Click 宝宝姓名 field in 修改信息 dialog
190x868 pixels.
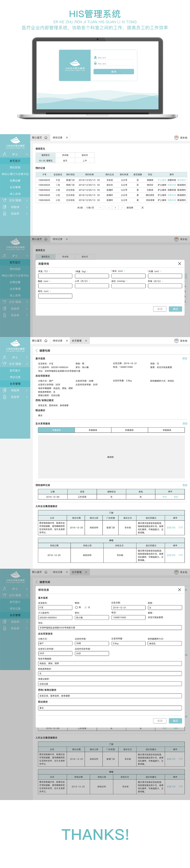[55, 607]
